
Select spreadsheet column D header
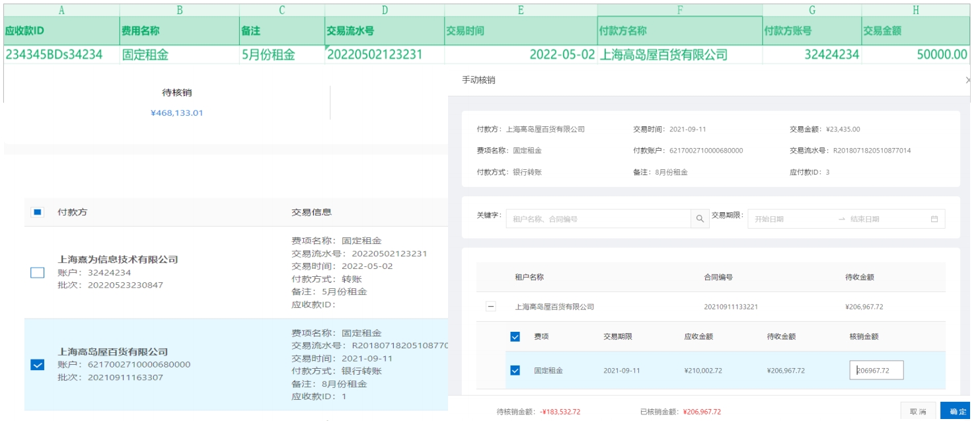385,10
